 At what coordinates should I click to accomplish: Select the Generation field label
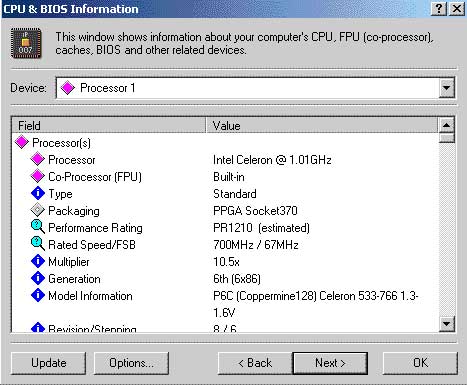click(x=74, y=279)
